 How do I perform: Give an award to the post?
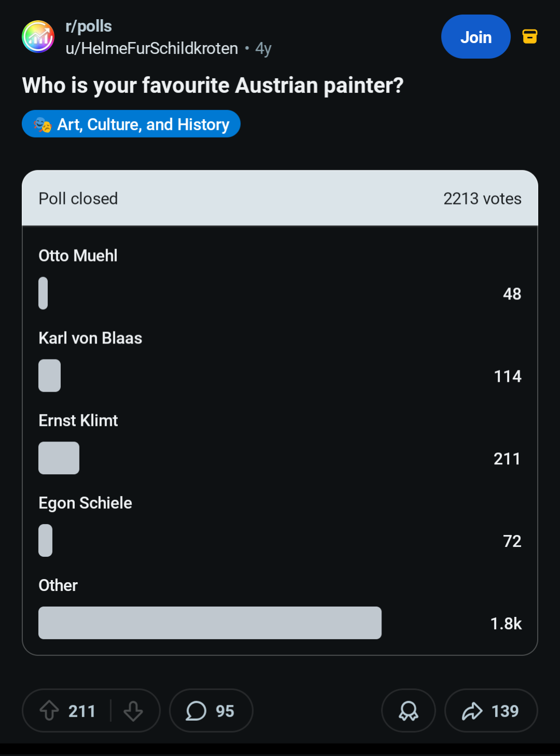pyautogui.click(x=408, y=710)
